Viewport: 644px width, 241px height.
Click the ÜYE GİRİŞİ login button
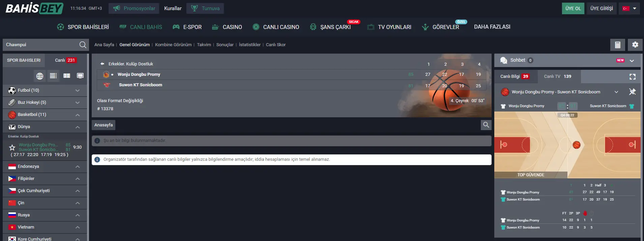(x=602, y=8)
